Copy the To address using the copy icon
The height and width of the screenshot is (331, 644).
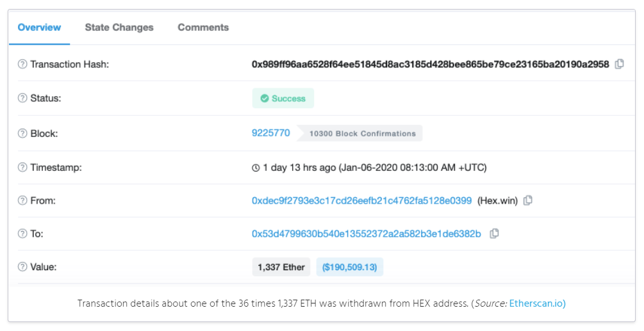tap(494, 234)
